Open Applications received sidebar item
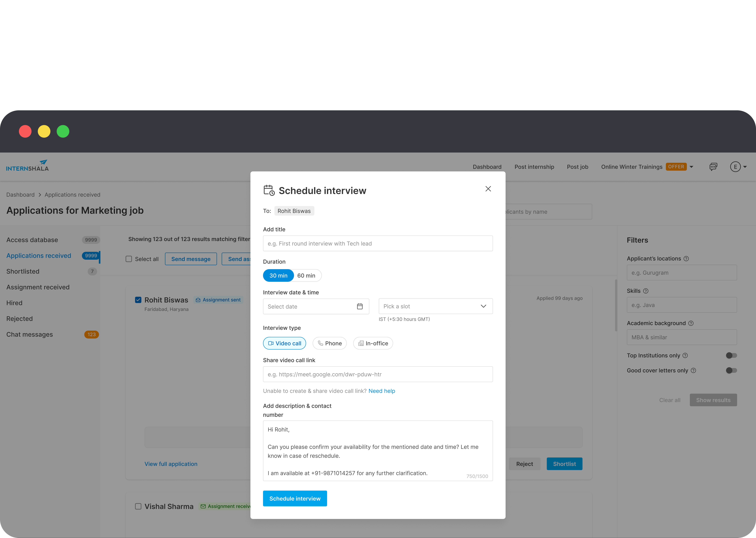 click(x=39, y=256)
